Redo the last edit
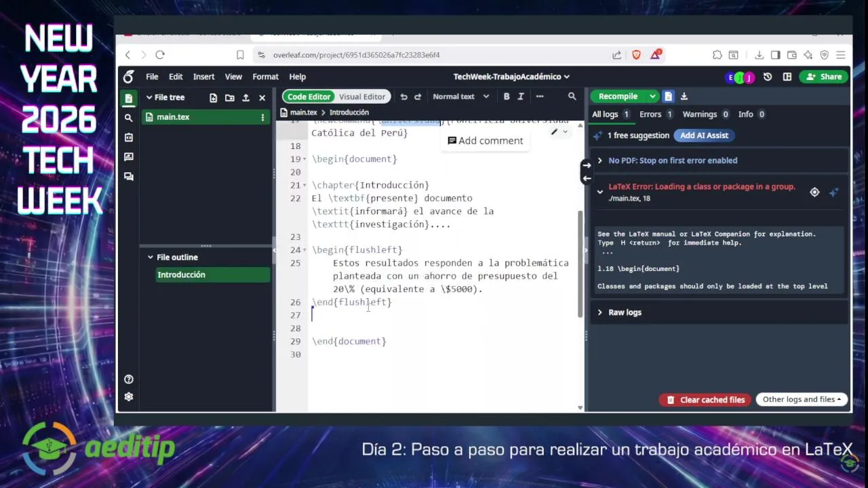Screen dimensions: 868x488 [418, 96]
